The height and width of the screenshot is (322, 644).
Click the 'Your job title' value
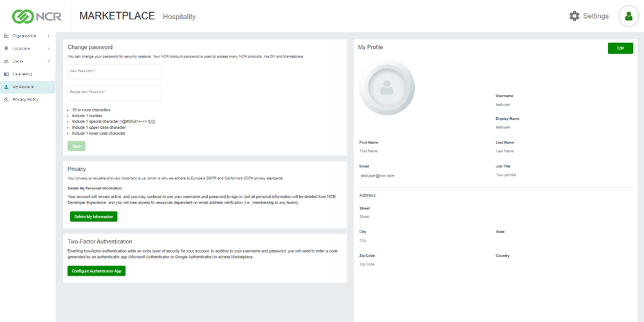506,175
